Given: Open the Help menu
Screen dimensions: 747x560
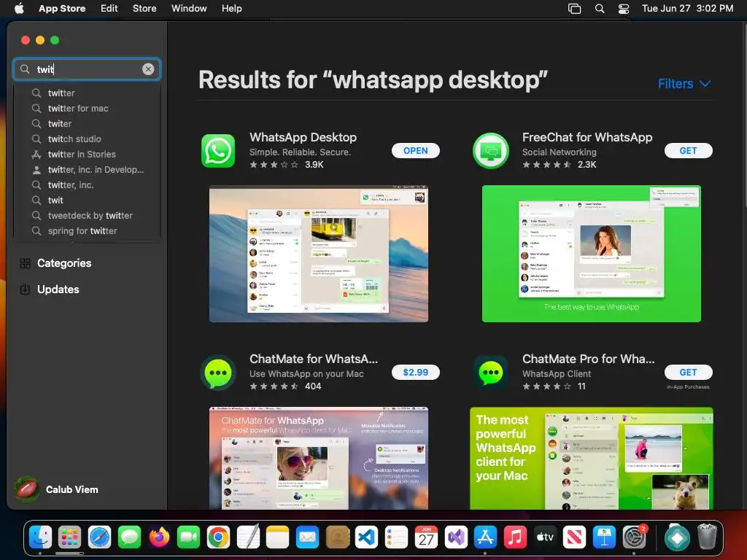Looking at the screenshot, I should point(231,8).
